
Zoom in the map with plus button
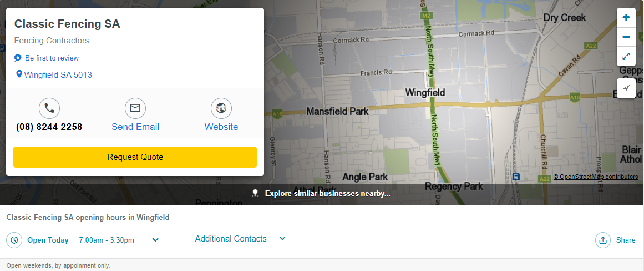(x=626, y=18)
